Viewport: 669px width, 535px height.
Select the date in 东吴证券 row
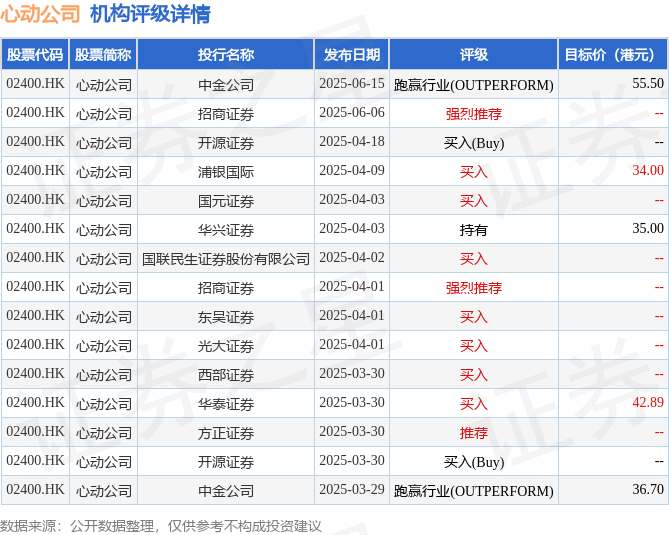coord(352,316)
